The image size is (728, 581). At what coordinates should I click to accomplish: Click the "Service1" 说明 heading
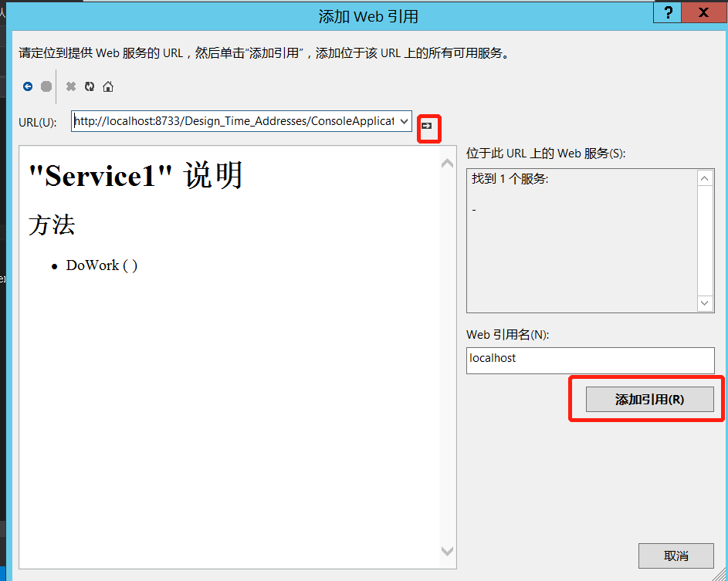click(136, 175)
